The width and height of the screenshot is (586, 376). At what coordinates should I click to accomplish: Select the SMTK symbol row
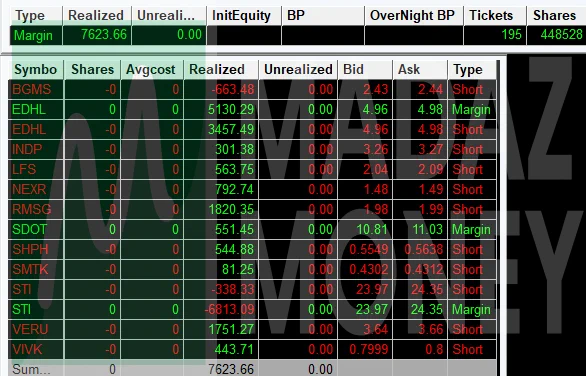click(252, 269)
